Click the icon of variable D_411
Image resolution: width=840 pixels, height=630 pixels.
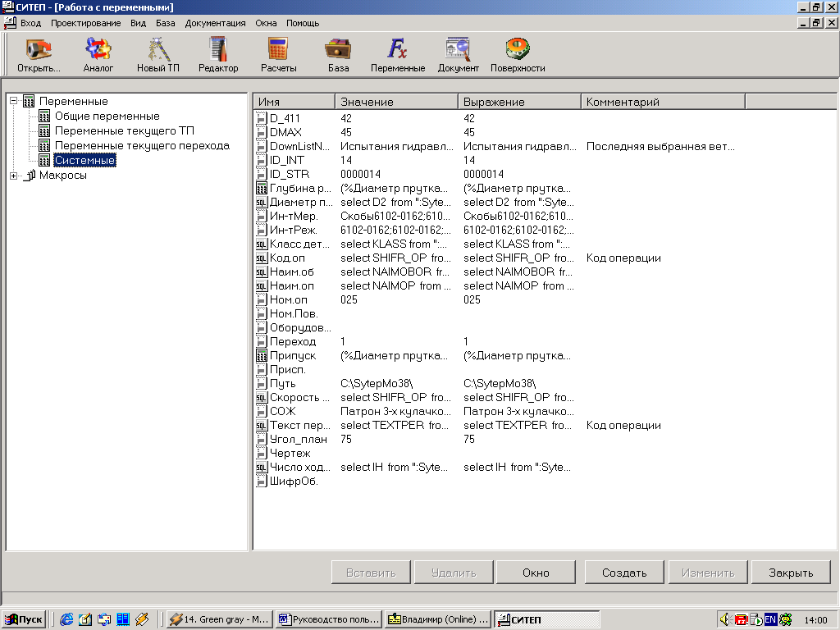[x=262, y=118]
